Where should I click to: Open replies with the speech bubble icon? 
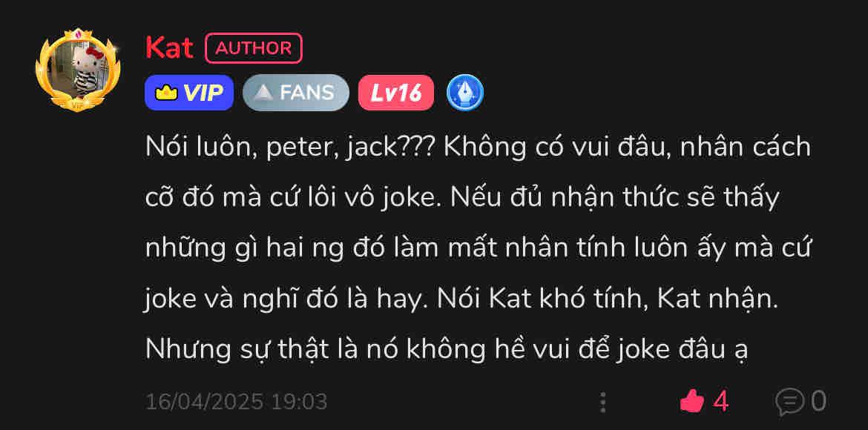point(790,402)
